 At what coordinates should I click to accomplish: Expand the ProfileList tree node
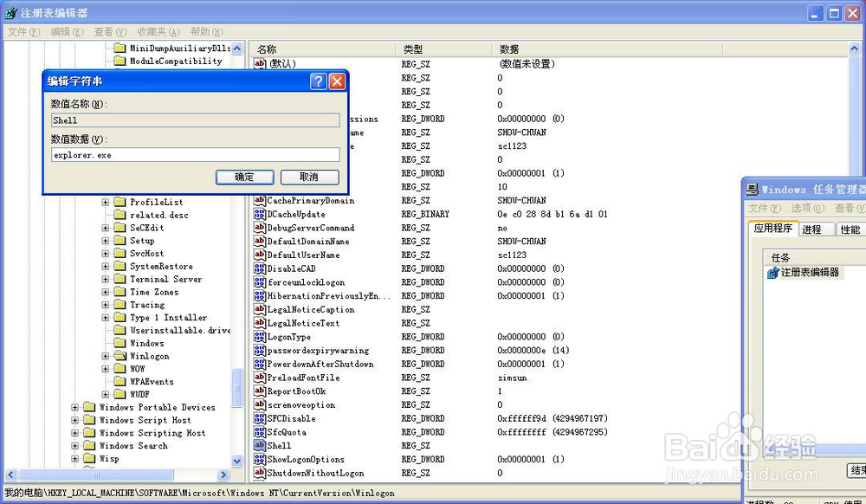click(x=106, y=202)
